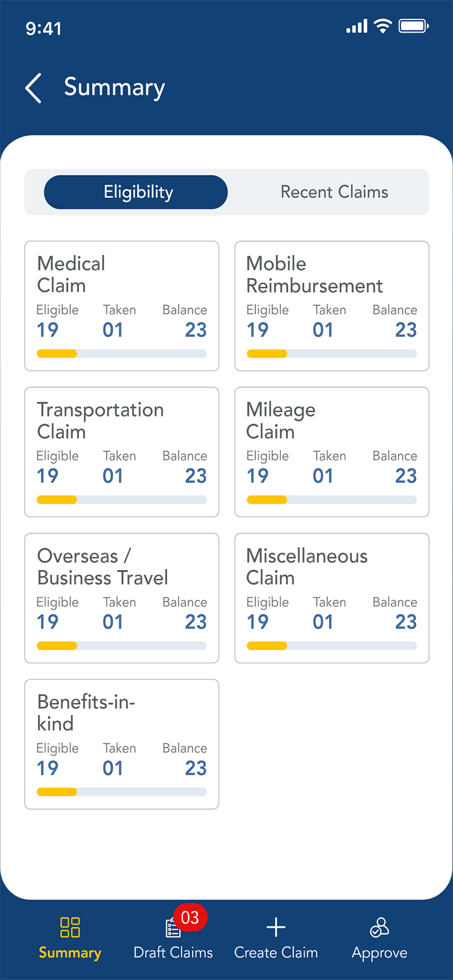Switch to the Eligibility tab
This screenshot has height=980, width=453.
(x=136, y=192)
